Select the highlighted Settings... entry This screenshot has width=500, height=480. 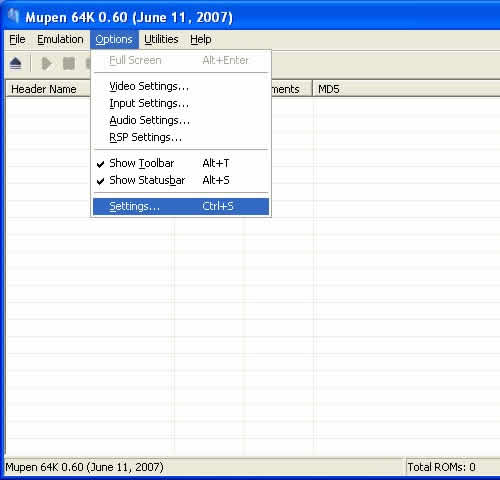coord(181,206)
